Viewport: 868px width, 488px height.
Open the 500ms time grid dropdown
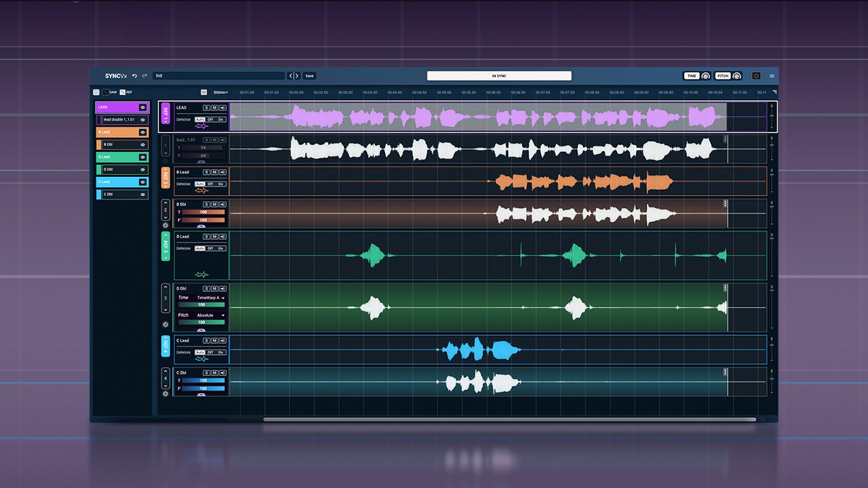[x=220, y=92]
